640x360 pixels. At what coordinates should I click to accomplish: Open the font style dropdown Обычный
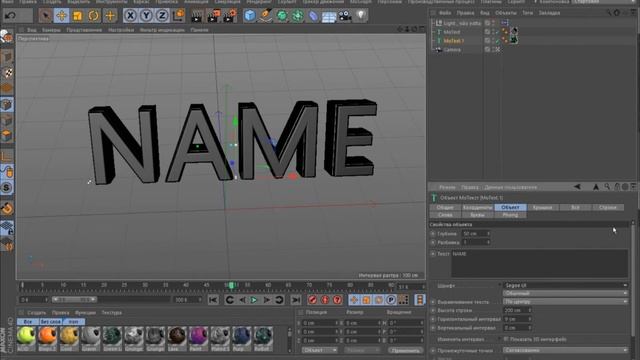(565, 293)
